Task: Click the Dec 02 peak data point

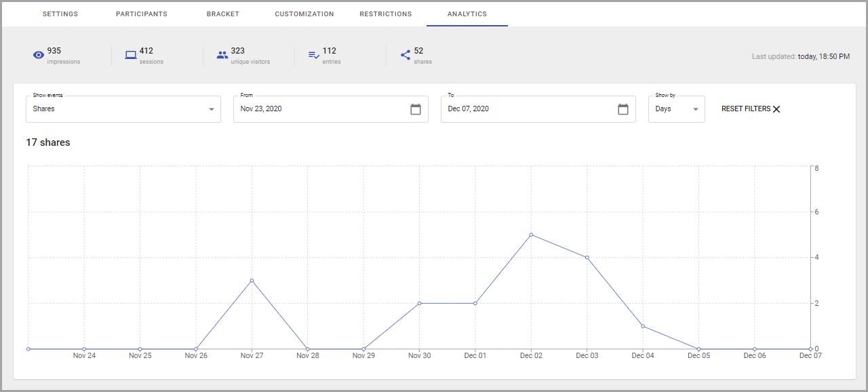Action: [531, 235]
